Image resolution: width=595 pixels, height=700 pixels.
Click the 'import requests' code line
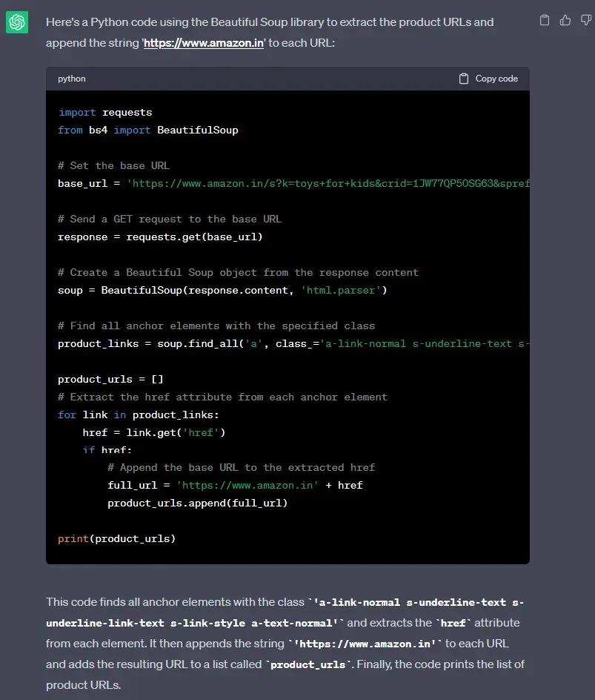[x=104, y=113]
